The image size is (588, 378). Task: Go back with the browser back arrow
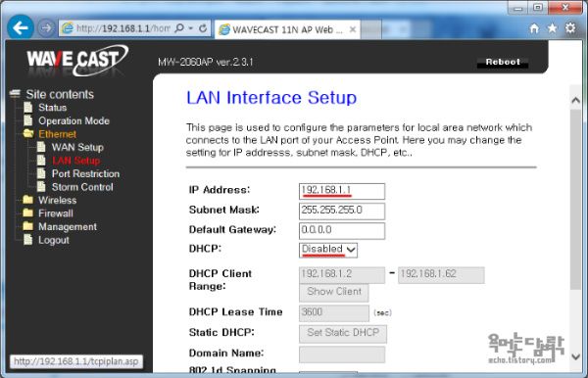coord(20,27)
